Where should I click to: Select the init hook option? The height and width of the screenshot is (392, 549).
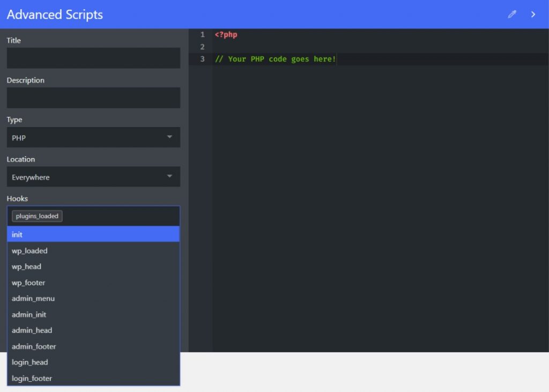tap(93, 234)
